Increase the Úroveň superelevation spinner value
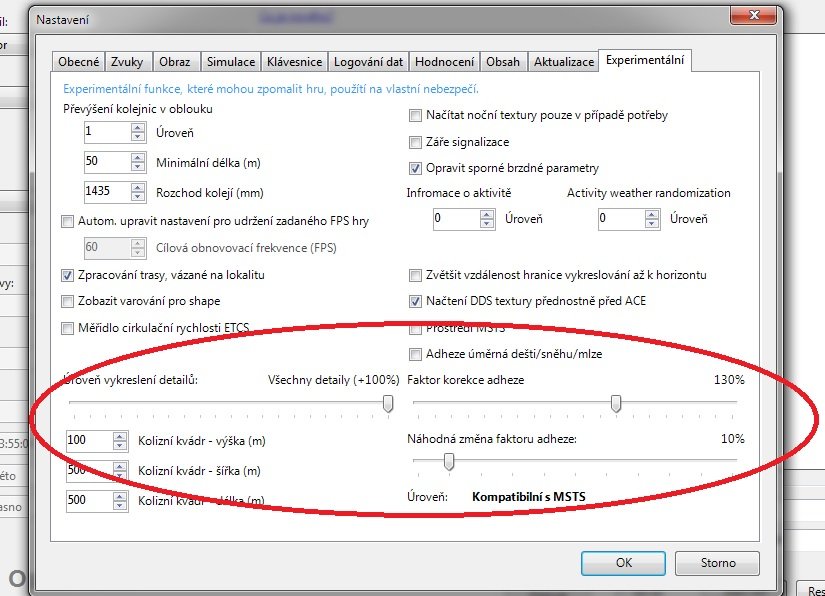The height and width of the screenshot is (596, 825). 137,127
